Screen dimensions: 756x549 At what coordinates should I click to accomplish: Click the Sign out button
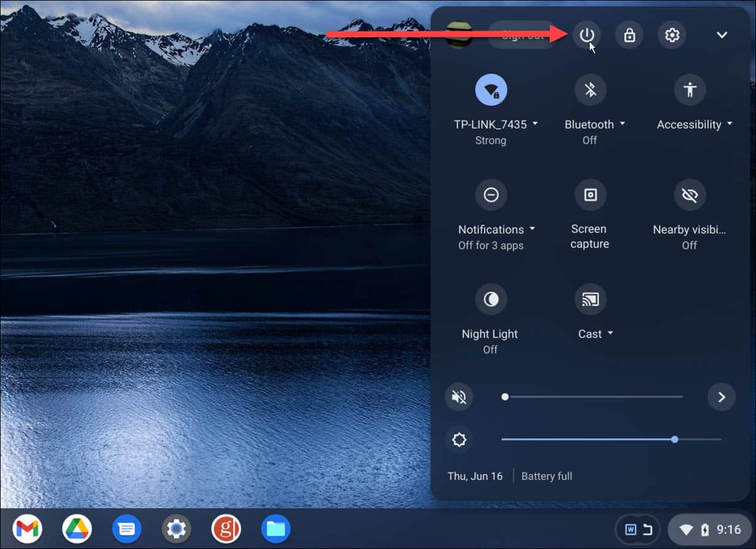click(522, 35)
